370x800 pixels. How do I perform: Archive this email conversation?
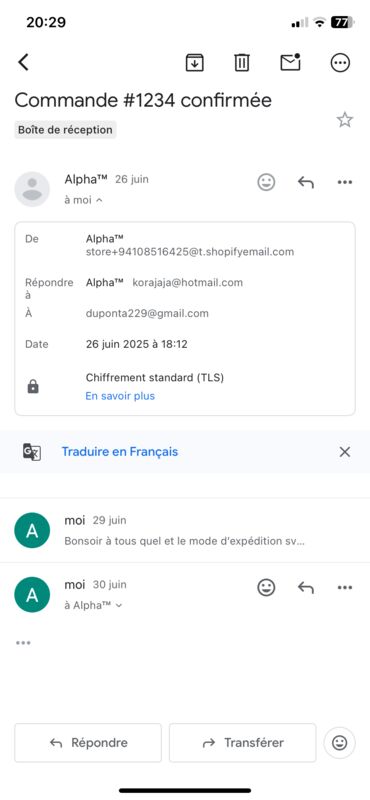[x=194, y=63]
